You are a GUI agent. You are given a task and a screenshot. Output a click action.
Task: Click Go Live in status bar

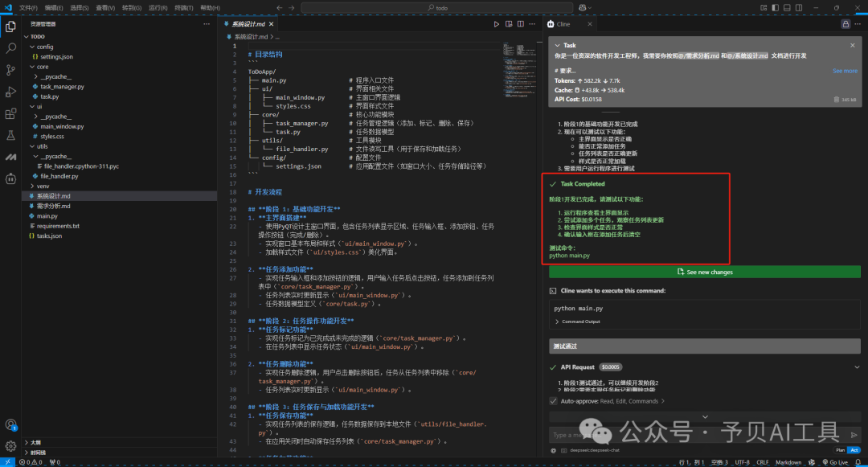pos(835,462)
